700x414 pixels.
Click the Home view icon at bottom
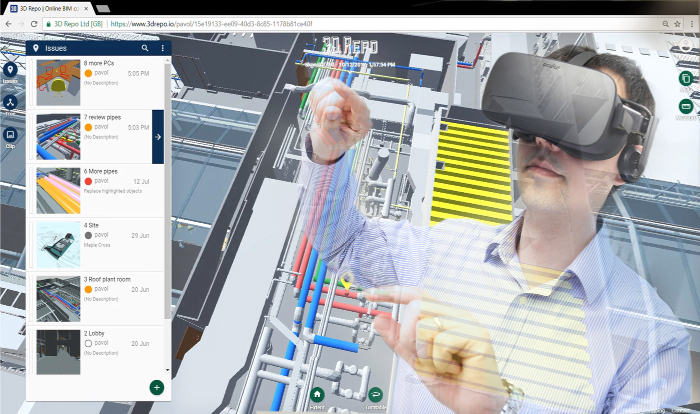[x=317, y=395]
